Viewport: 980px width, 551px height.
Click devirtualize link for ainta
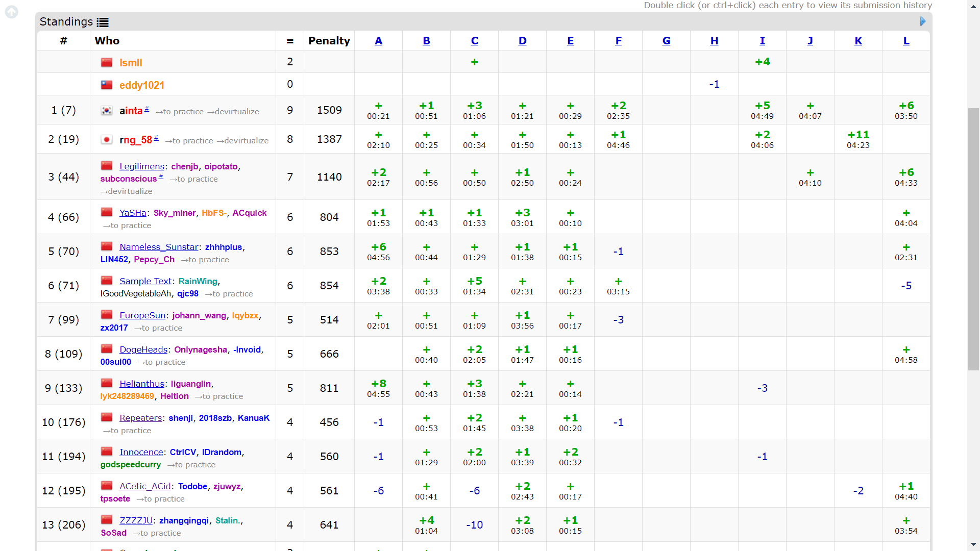coord(237,112)
